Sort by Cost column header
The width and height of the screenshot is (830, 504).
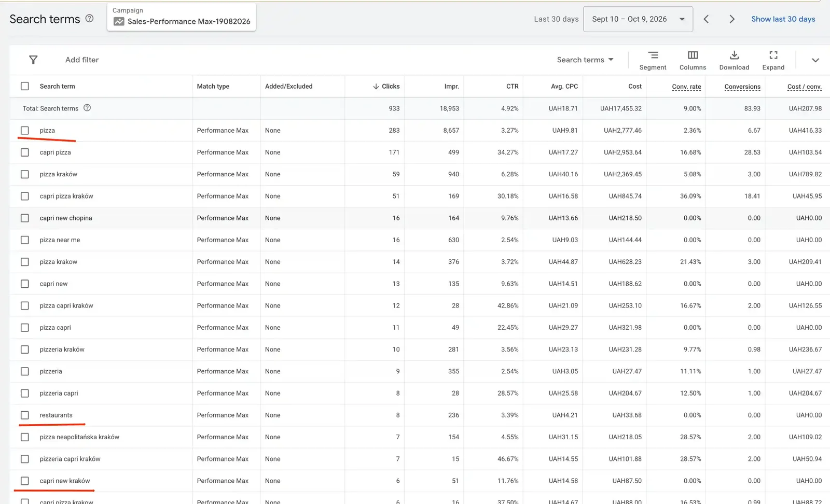click(x=635, y=86)
